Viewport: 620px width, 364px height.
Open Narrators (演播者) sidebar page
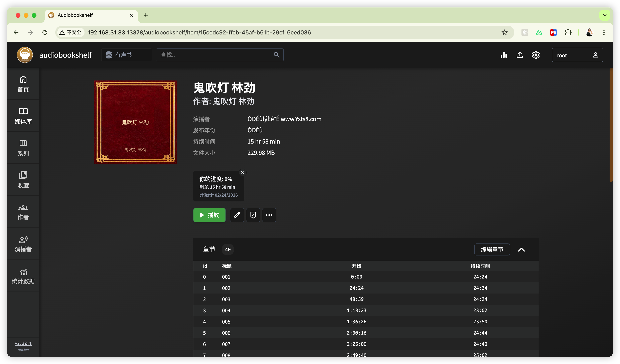23,244
